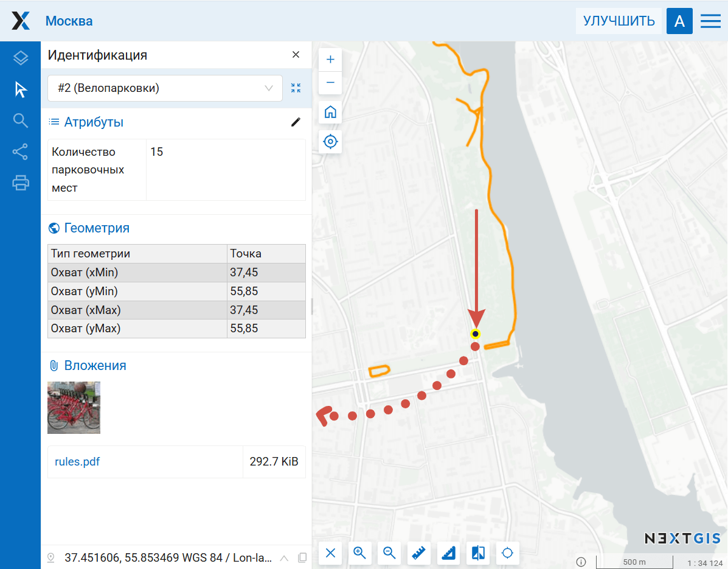Toggle my location tracking on map
This screenshot has width=728, height=569.
point(330,142)
